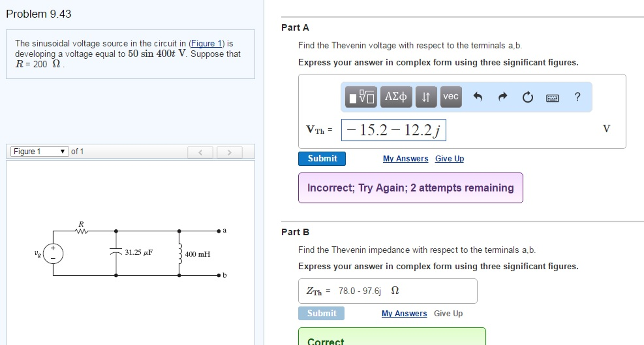The width and height of the screenshot is (644, 345).
Task: Dismiss the Incorrect; Try Again message box
Action: [410, 188]
